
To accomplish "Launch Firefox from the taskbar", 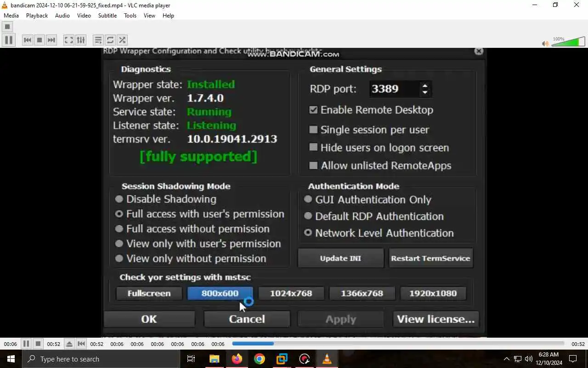I will pyautogui.click(x=237, y=359).
